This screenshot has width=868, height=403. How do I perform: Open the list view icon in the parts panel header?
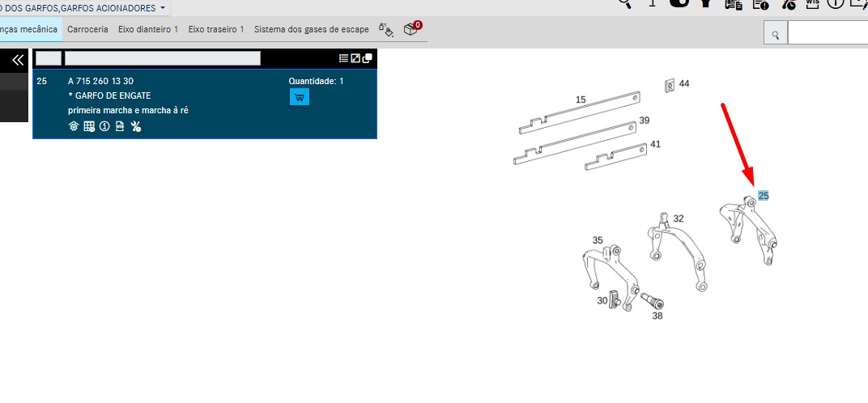pyautogui.click(x=344, y=58)
